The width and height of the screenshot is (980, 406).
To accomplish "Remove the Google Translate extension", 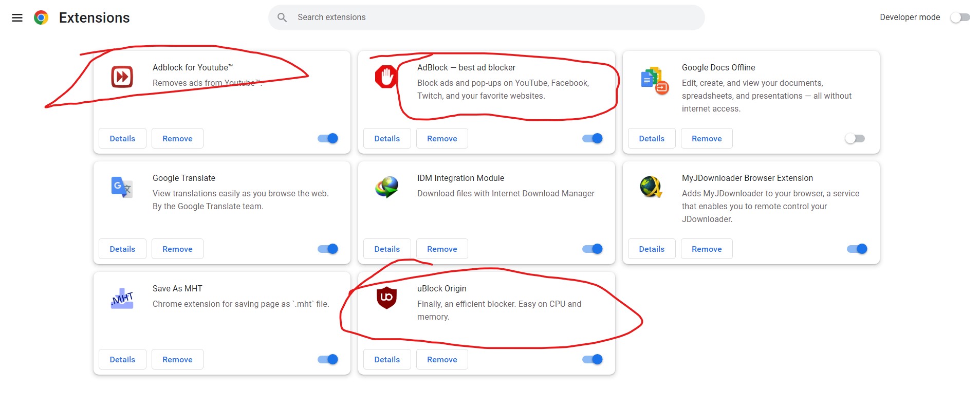I will pos(177,249).
